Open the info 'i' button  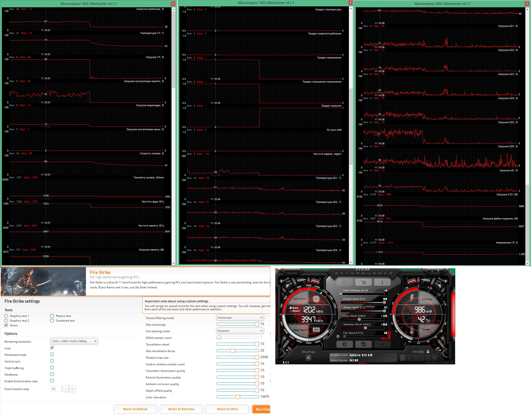pyautogui.click(x=382, y=282)
